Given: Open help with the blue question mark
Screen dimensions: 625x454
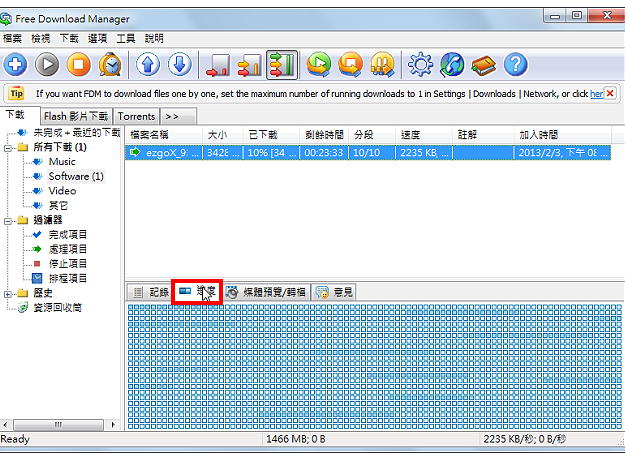Looking at the screenshot, I should pyautogui.click(x=516, y=64).
